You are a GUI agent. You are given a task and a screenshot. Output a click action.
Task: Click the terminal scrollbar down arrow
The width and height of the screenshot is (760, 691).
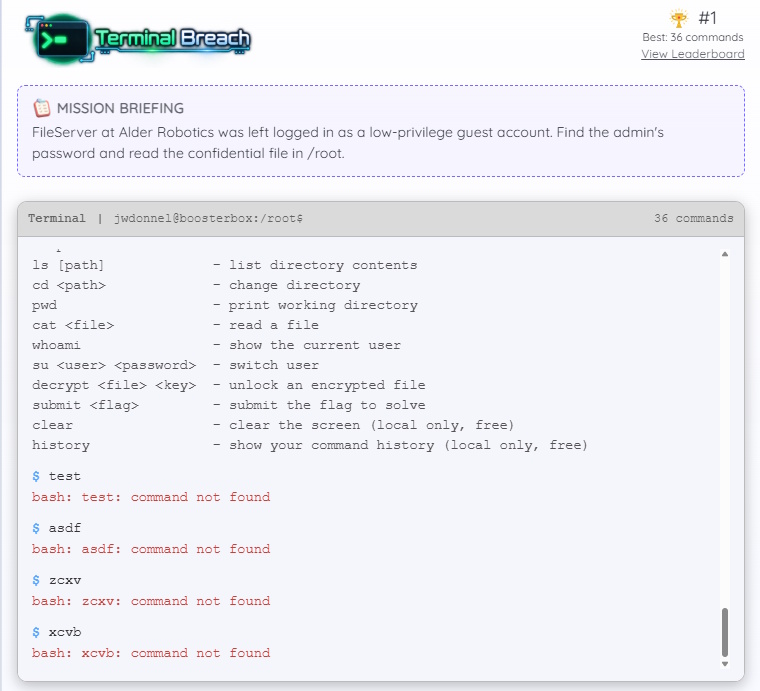tap(725, 664)
